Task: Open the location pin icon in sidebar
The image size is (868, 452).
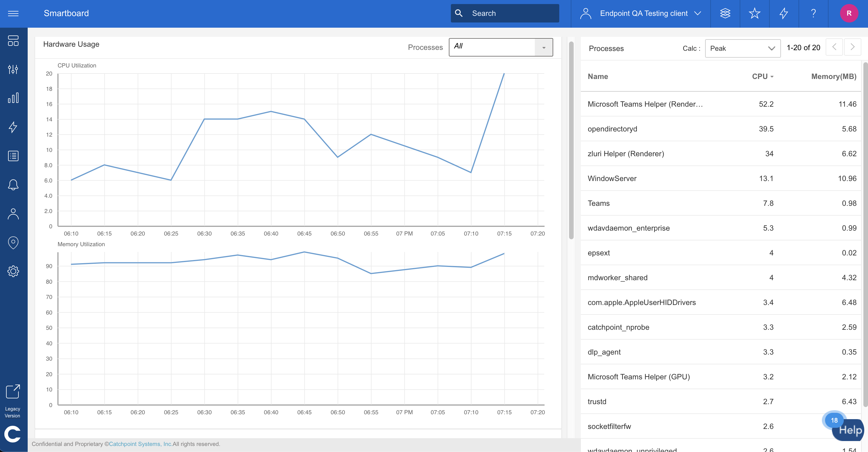Action: [13, 242]
